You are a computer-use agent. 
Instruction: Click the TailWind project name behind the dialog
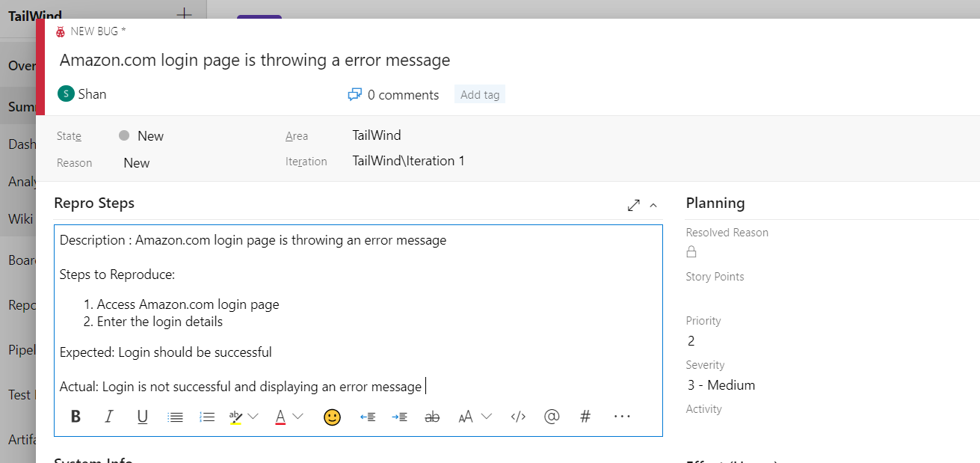click(x=35, y=16)
